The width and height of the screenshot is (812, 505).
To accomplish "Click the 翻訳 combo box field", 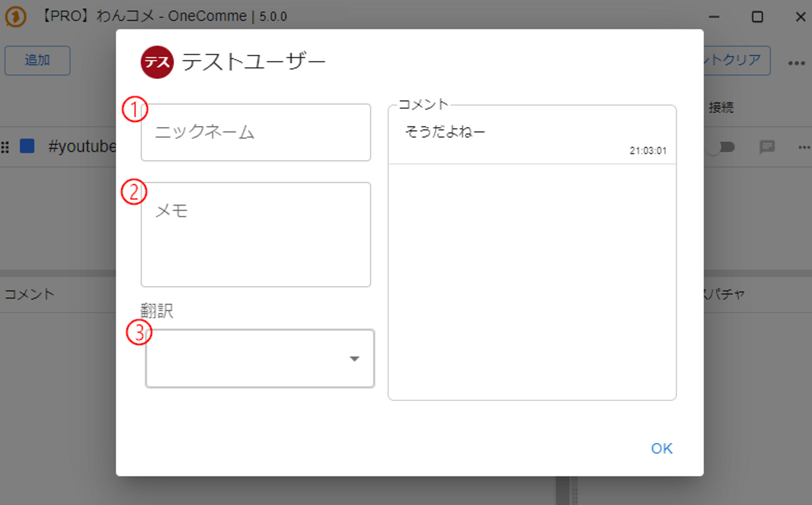I will pyautogui.click(x=248, y=359).
